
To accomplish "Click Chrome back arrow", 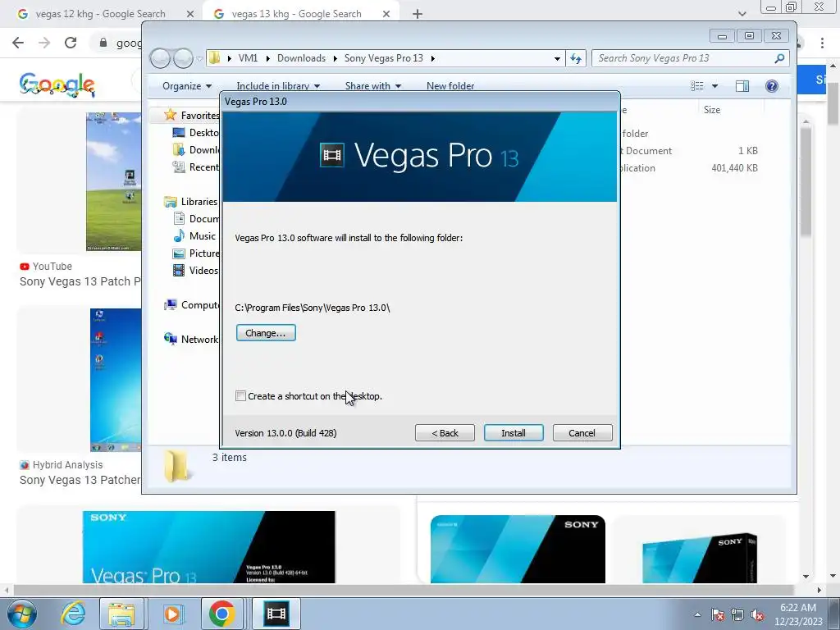I will [18, 43].
